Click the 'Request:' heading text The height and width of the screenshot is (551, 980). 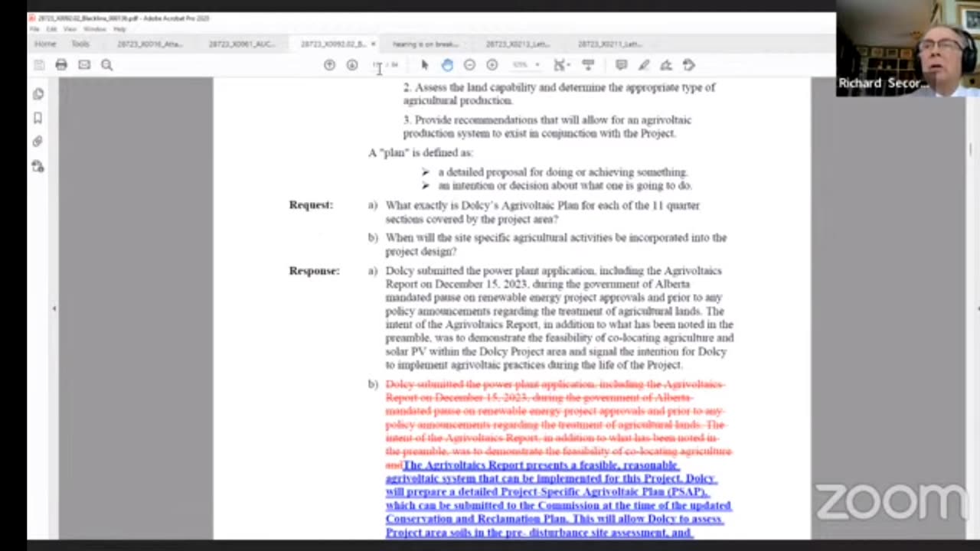311,205
